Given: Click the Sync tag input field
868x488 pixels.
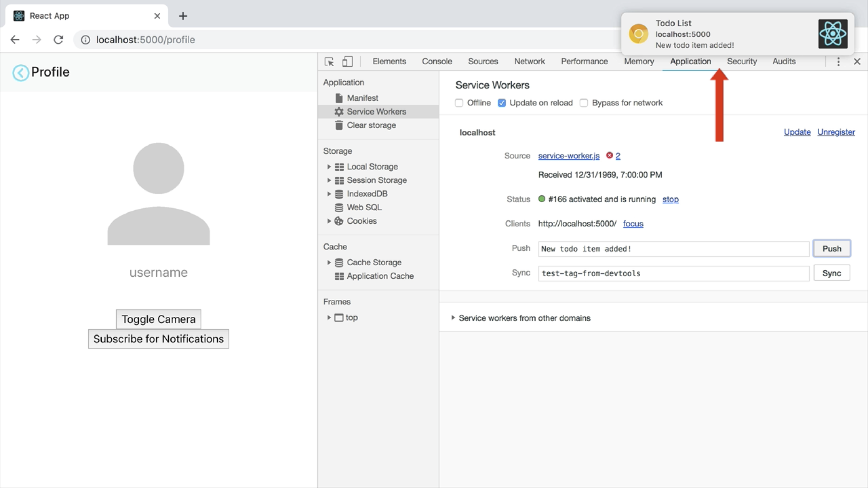Looking at the screenshot, I should [x=673, y=273].
